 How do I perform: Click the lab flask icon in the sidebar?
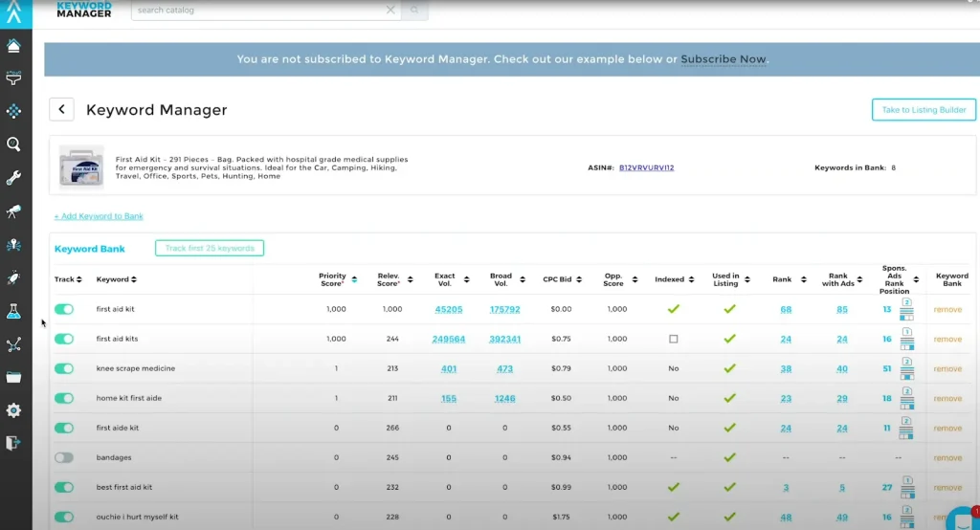point(13,311)
